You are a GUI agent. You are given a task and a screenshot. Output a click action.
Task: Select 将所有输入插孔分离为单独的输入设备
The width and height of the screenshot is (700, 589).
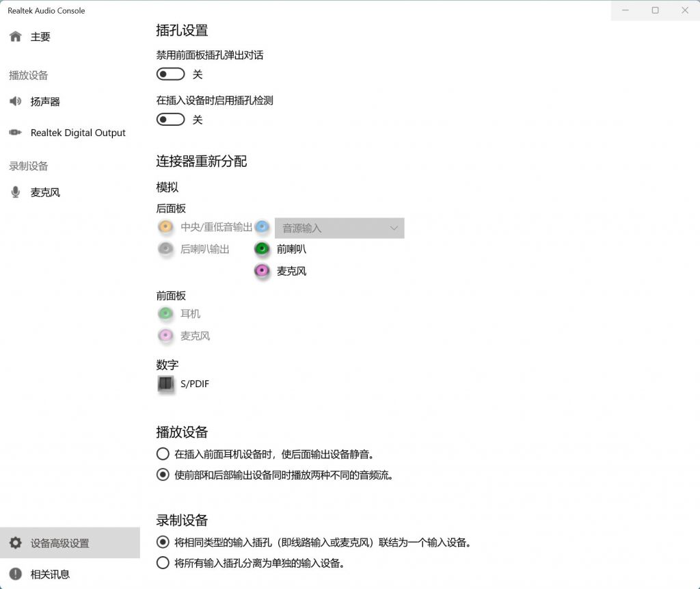click(x=163, y=563)
